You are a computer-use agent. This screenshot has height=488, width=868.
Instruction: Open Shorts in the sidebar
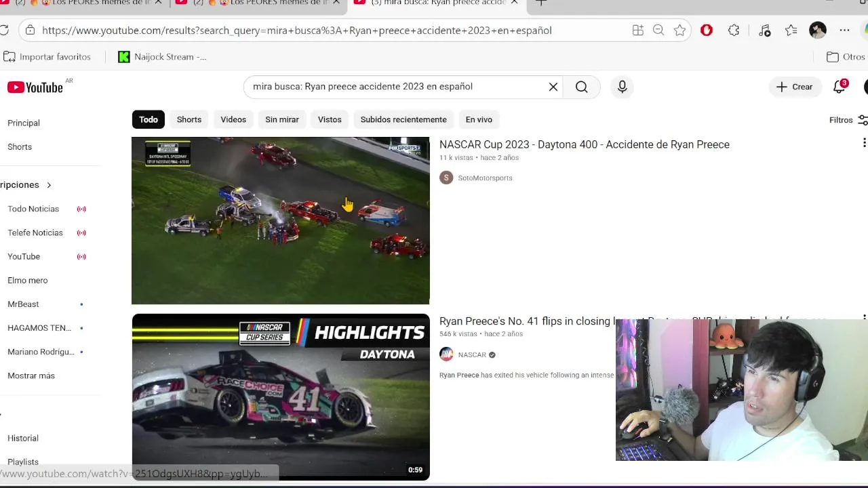(x=20, y=146)
